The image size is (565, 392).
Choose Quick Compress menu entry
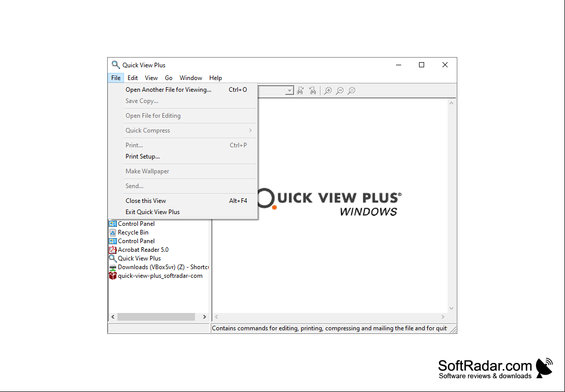click(x=183, y=130)
